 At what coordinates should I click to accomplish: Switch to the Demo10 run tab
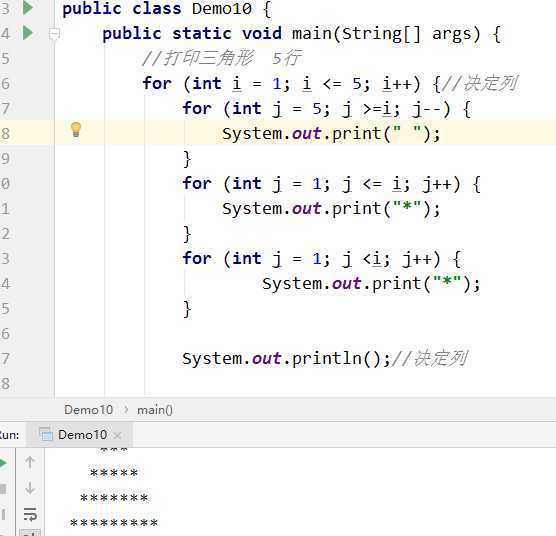pyautogui.click(x=82, y=435)
